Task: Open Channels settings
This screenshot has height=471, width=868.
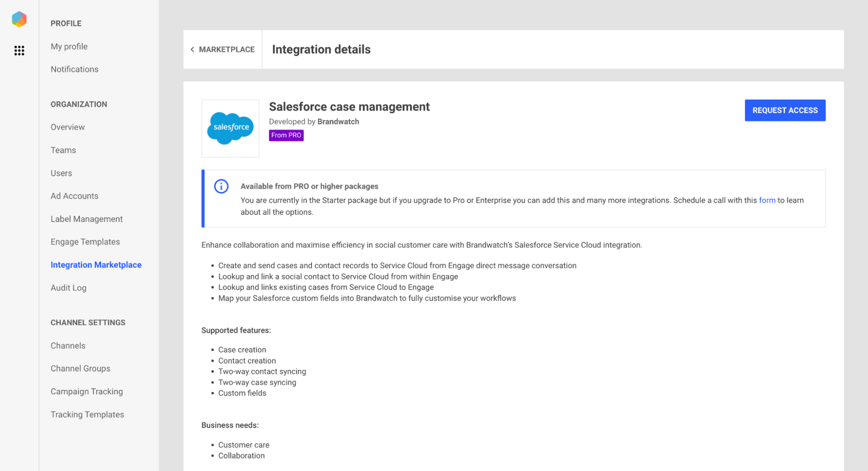Action: [x=68, y=346]
